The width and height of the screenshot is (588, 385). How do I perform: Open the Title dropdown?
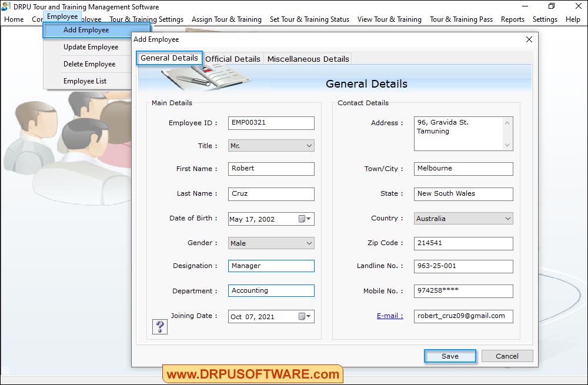[309, 145]
